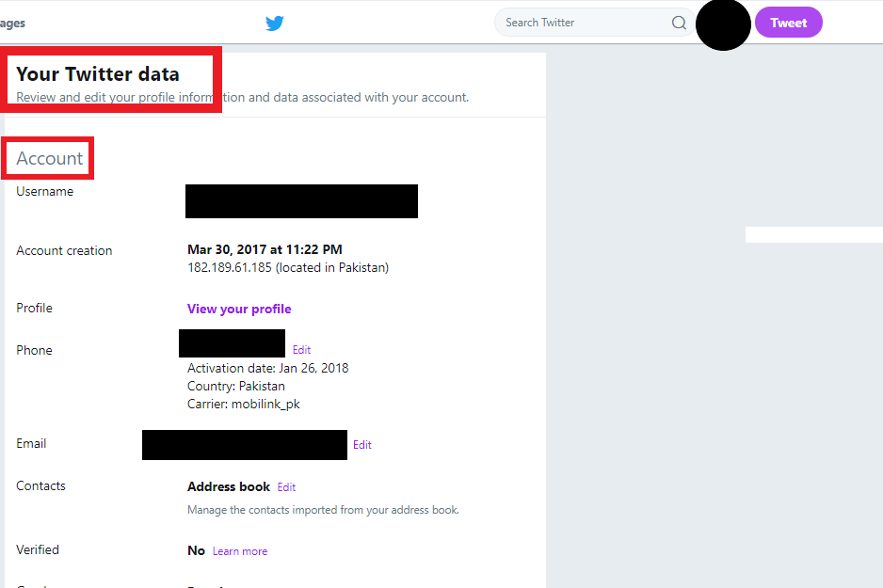Click the bold Address book label
Screen dimensions: 883x588
click(229, 487)
